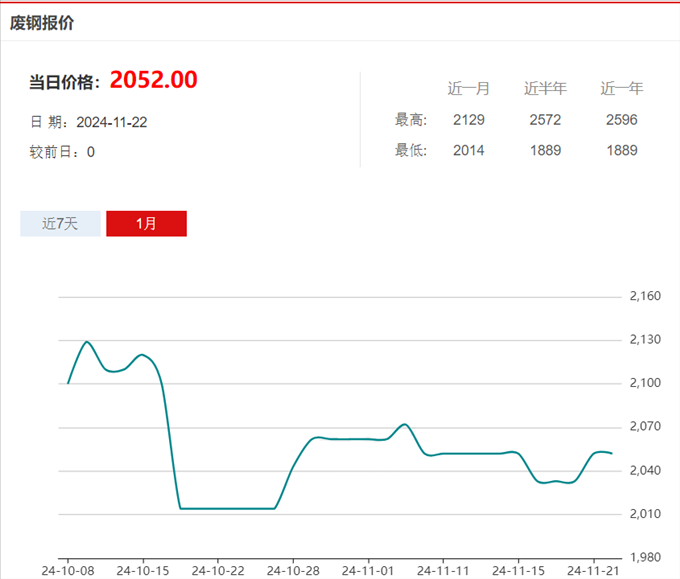Viewport: 680px width, 579px height.
Task: Switch to the 近7天 tab
Action: 60,224
